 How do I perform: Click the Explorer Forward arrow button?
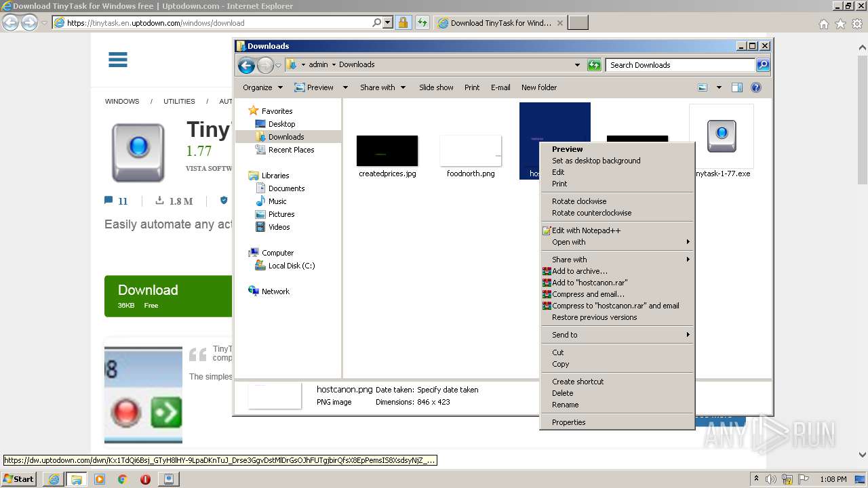(x=265, y=65)
